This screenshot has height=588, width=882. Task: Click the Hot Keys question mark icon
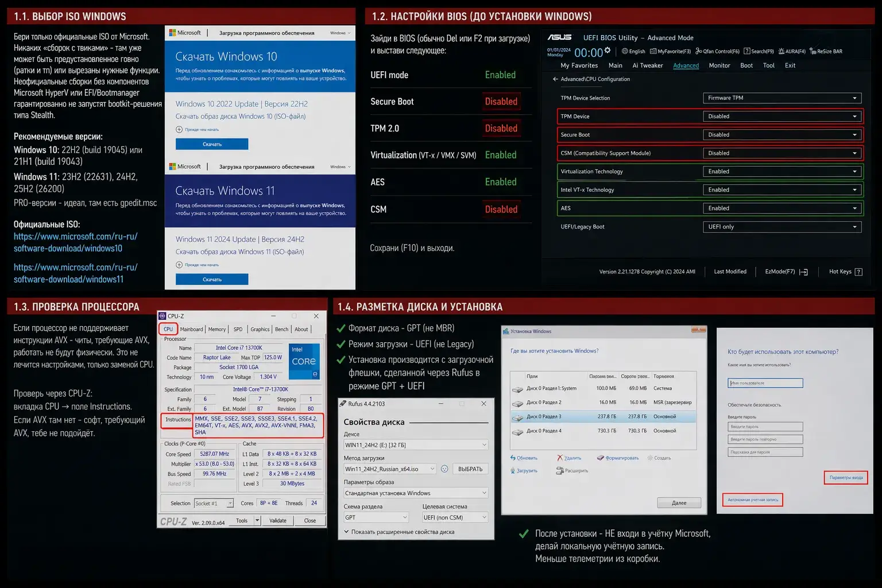(x=858, y=272)
